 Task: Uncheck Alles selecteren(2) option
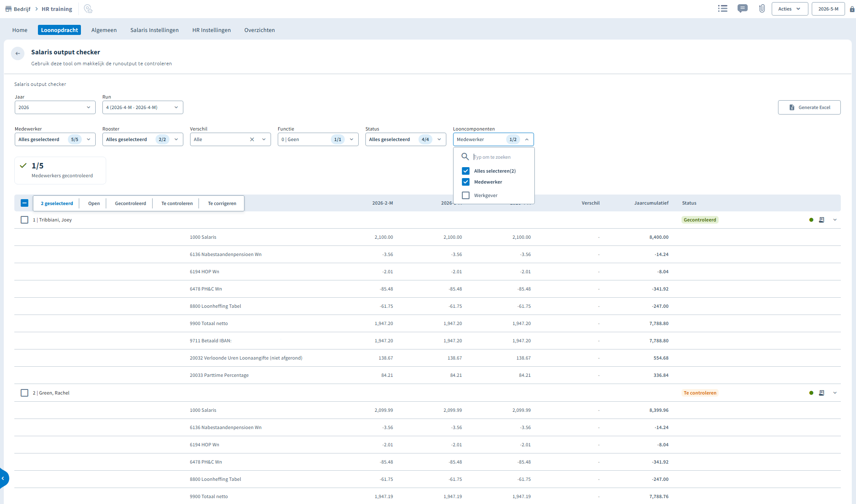click(x=466, y=171)
